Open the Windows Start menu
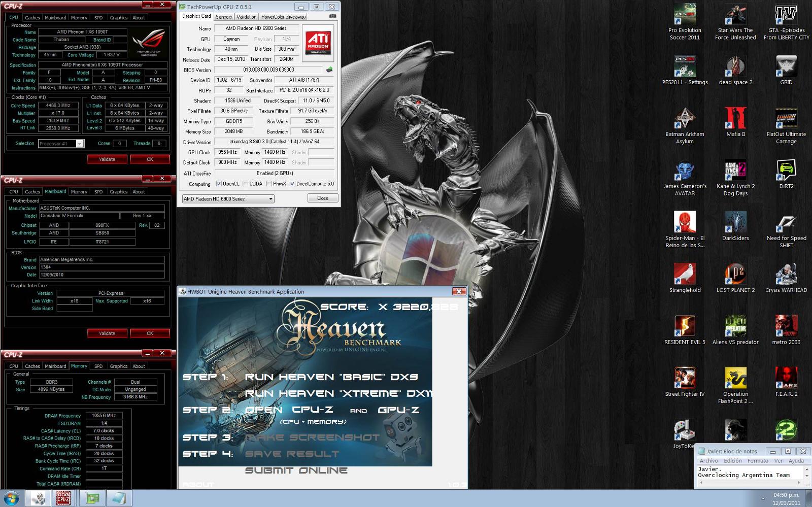 point(11,498)
